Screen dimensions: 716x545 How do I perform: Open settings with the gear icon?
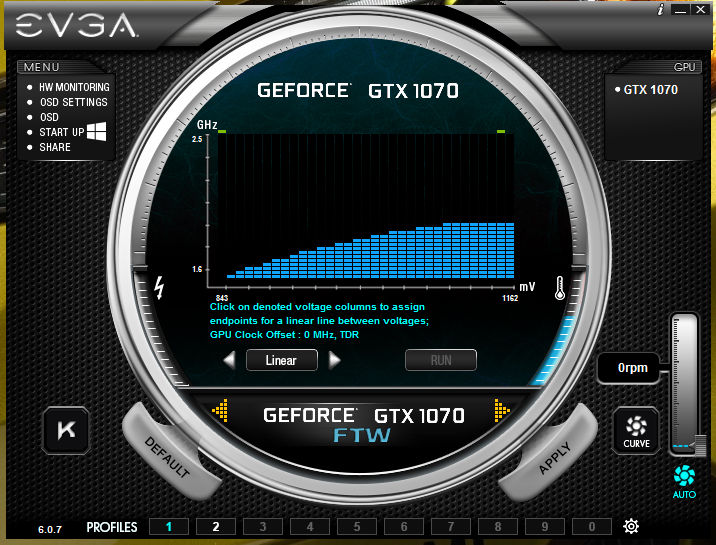pyautogui.click(x=631, y=526)
